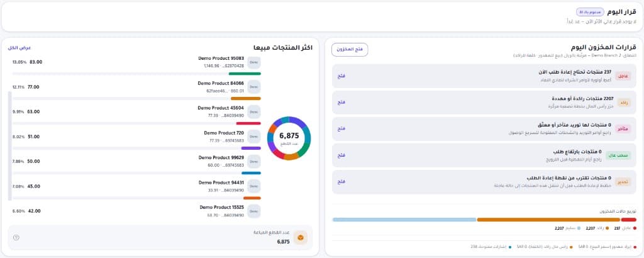Click the red segment of stock status bar
Viewport: 644px width, 258px height.
(x=628, y=220)
